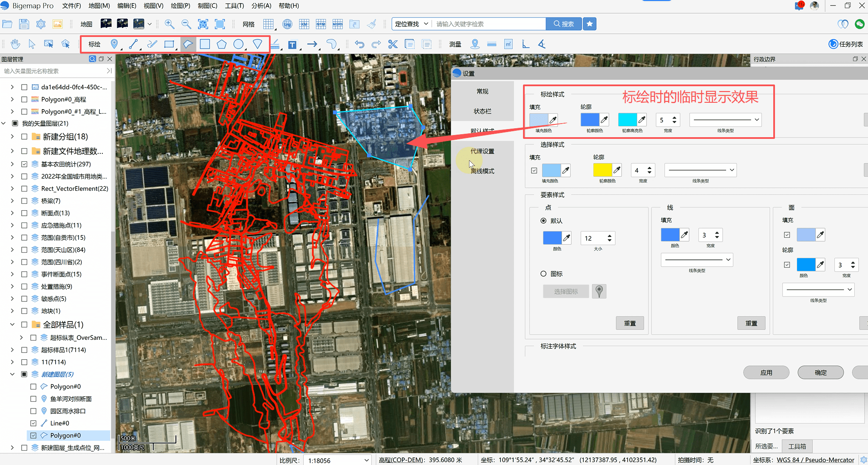Collapse the 全部样品(1) group
868x465 pixels.
pyautogui.click(x=12, y=324)
